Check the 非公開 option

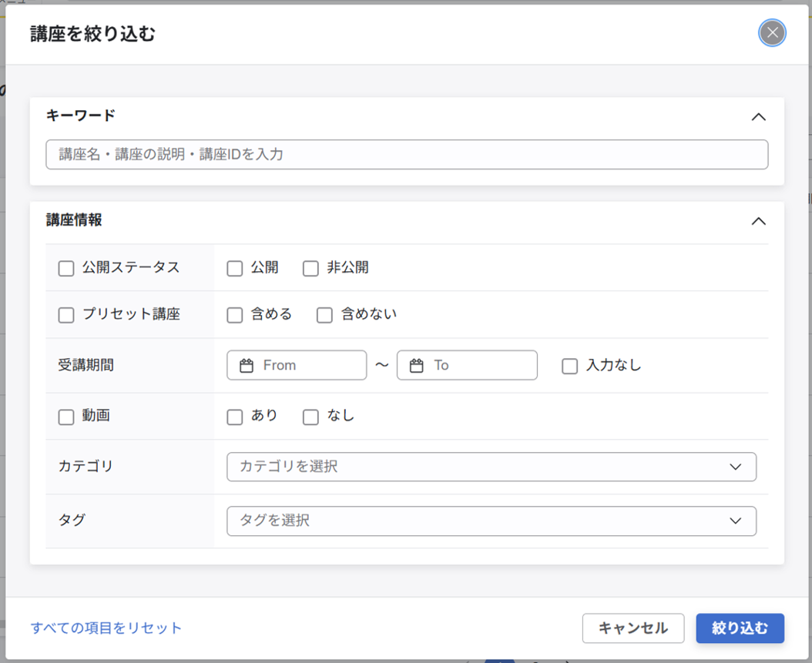coord(310,268)
